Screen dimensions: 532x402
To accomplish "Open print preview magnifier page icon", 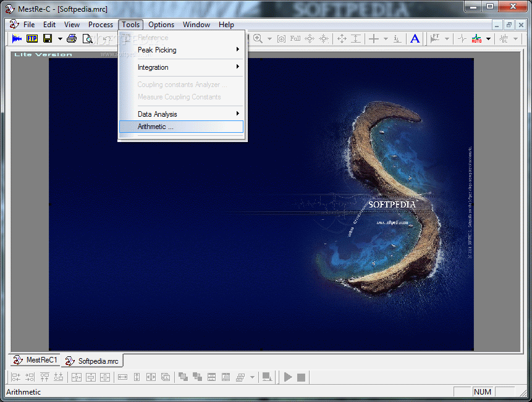I will (88, 39).
